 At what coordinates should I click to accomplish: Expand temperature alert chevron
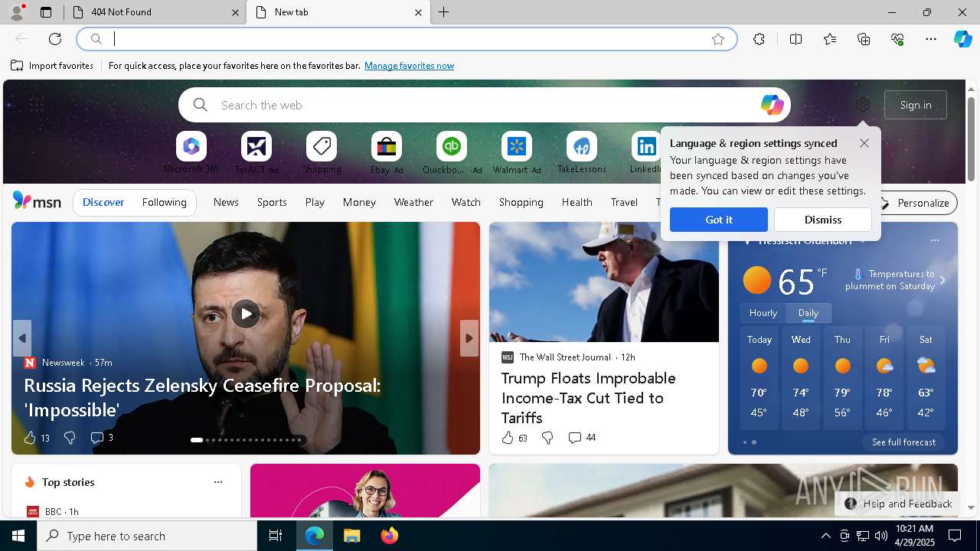(942, 280)
